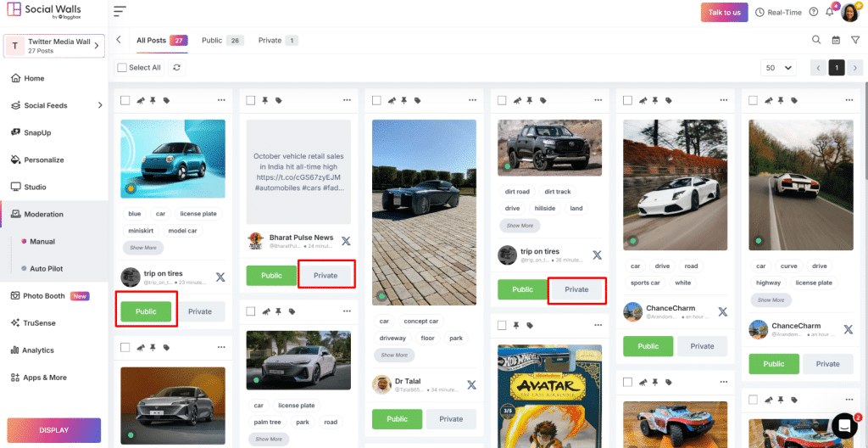Tick checkbox on blue car post
Screen dimensions: 868x448
[125, 100]
